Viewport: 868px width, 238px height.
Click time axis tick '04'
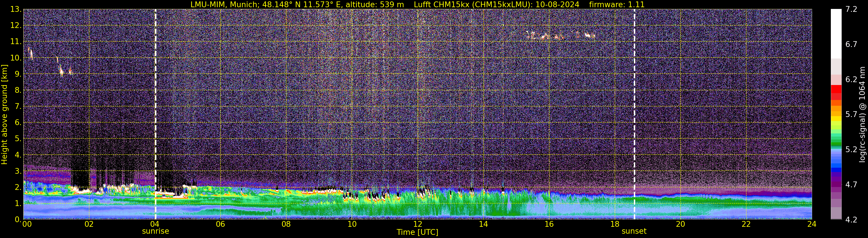[x=155, y=224]
